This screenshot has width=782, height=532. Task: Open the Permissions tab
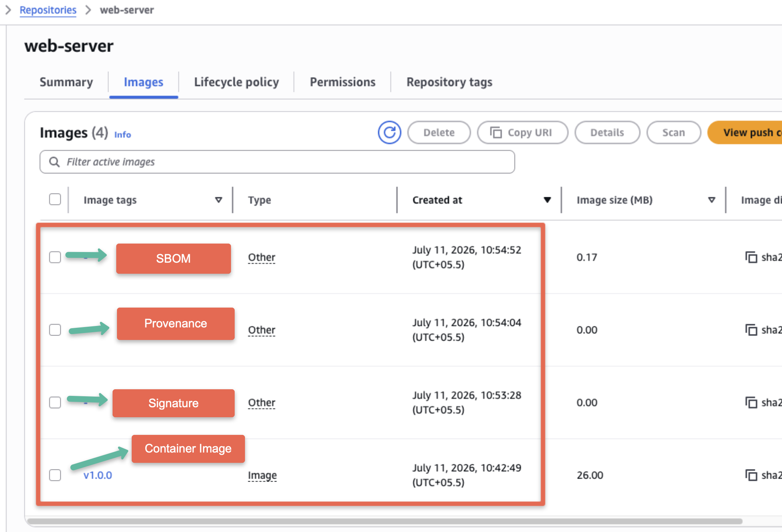[342, 82]
